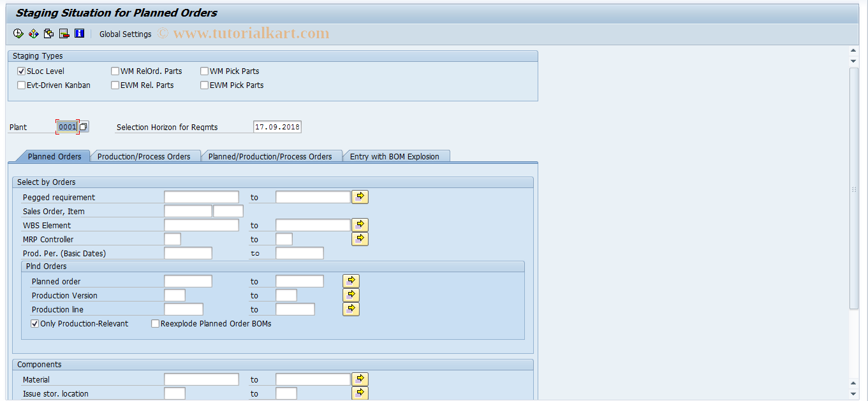Open multiple selection for Production Version
Image resolution: width=868 pixels, height=401 pixels.
(351, 295)
